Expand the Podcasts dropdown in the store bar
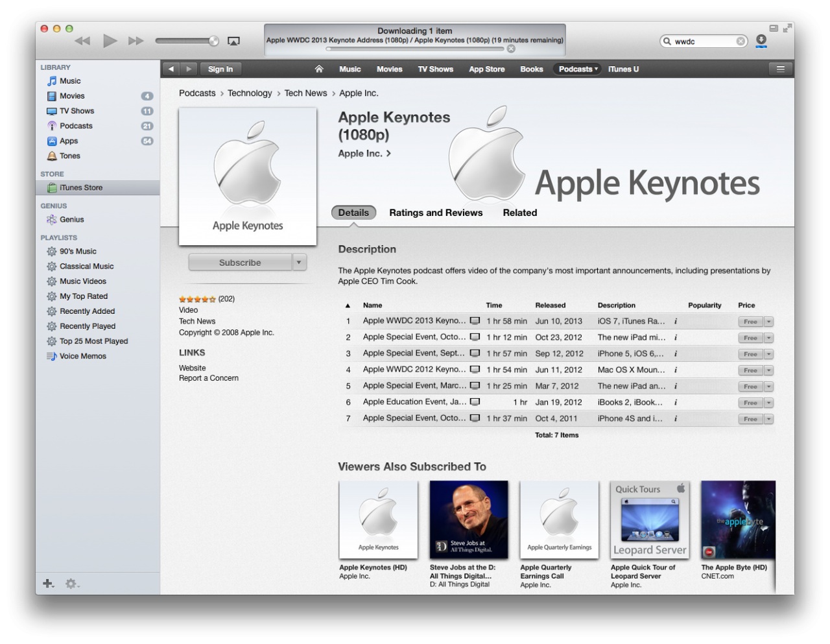The height and width of the screenshot is (644, 830). pos(578,69)
